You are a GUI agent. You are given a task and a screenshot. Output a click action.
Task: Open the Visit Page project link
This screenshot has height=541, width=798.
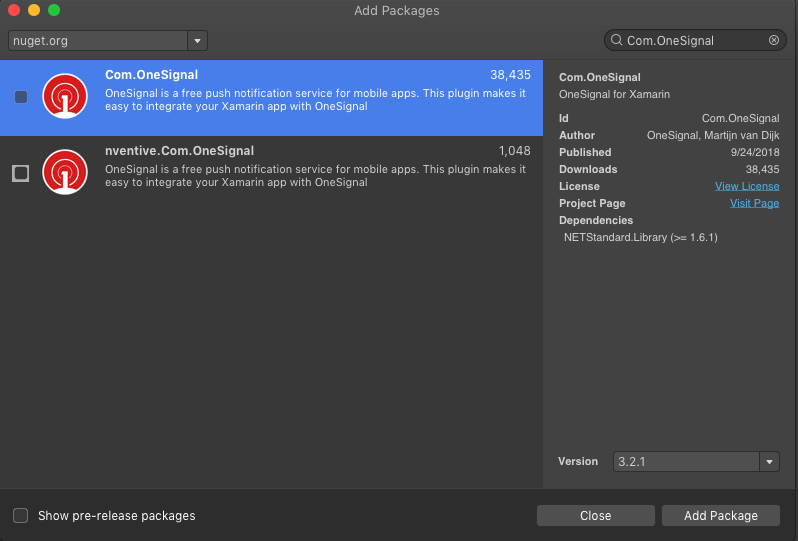click(754, 203)
